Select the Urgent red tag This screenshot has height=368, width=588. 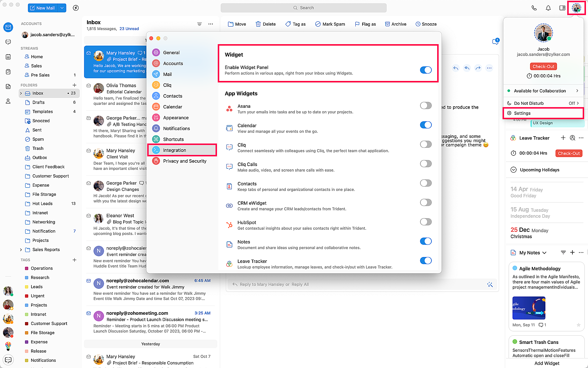37,296
